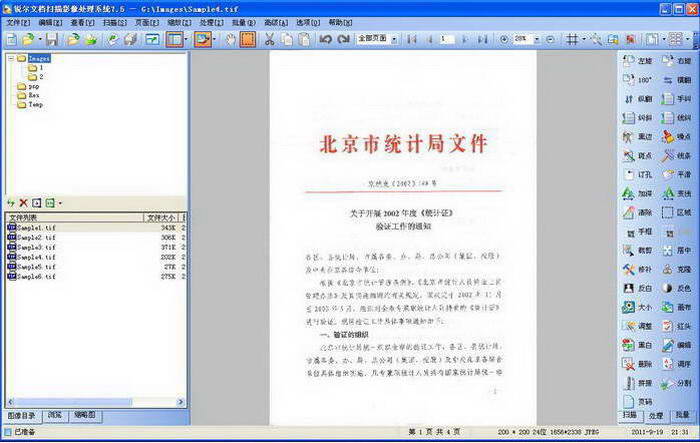Viewport: 700px width, 443px height.
Task: Click the 180° rotate tool
Action: tap(638, 79)
